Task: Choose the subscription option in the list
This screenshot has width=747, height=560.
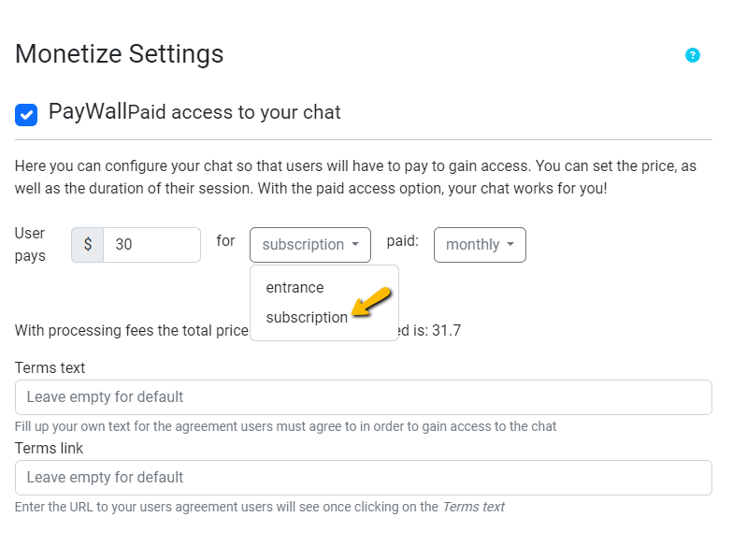Action: [307, 318]
